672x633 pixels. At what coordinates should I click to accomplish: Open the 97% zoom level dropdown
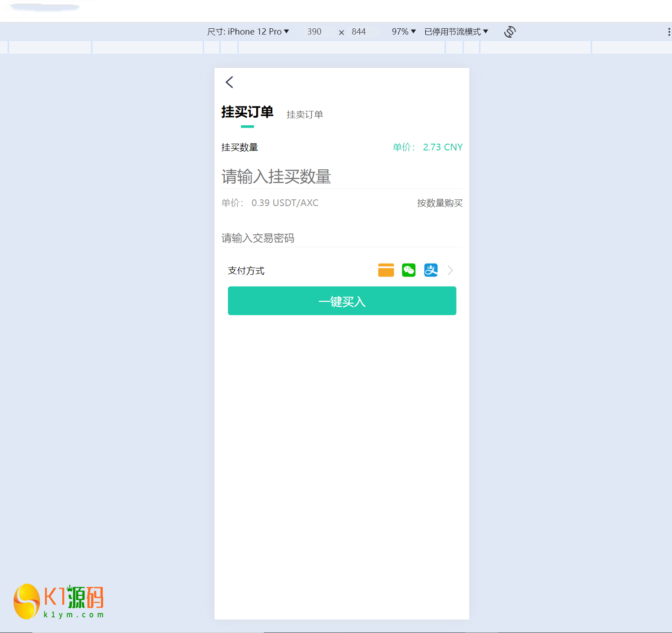(x=404, y=32)
